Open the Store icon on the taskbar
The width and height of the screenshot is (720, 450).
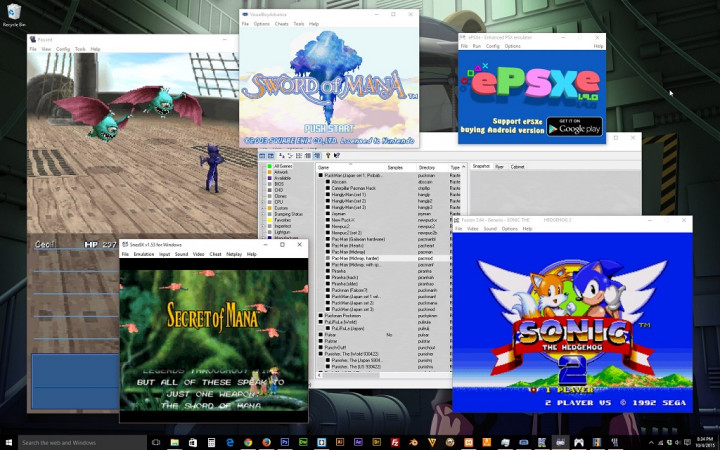tap(193, 443)
